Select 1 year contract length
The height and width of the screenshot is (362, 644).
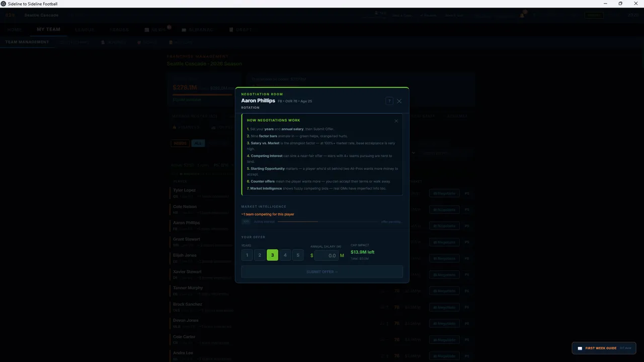247,255
